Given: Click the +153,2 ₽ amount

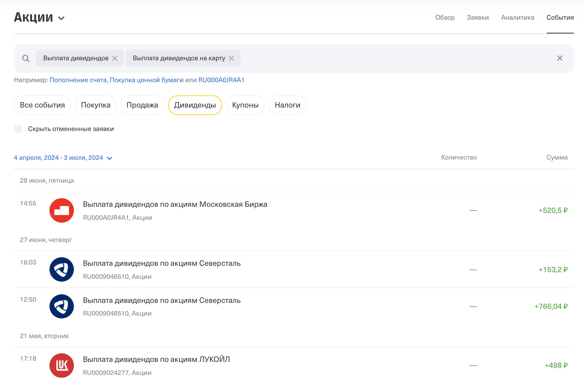Looking at the screenshot, I should (553, 270).
